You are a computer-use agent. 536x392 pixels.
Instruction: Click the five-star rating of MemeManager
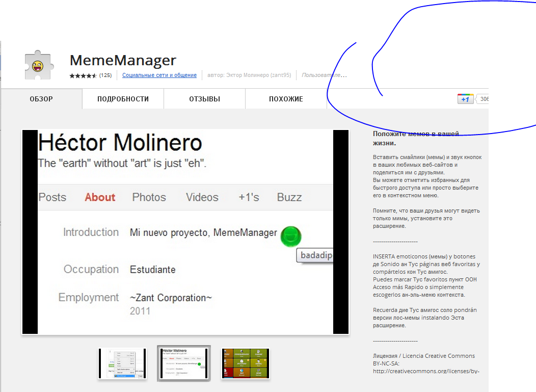pos(83,75)
